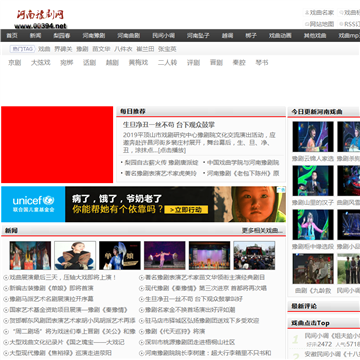Click the 热门TAG label
This screenshot has width=360, height=360.
22,49
